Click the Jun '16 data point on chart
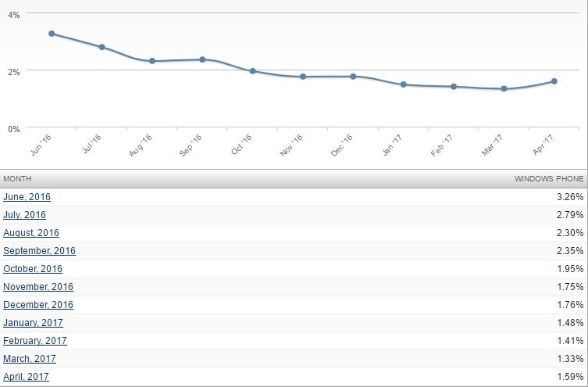Image resolution: width=588 pixels, height=387 pixels. pos(52,34)
